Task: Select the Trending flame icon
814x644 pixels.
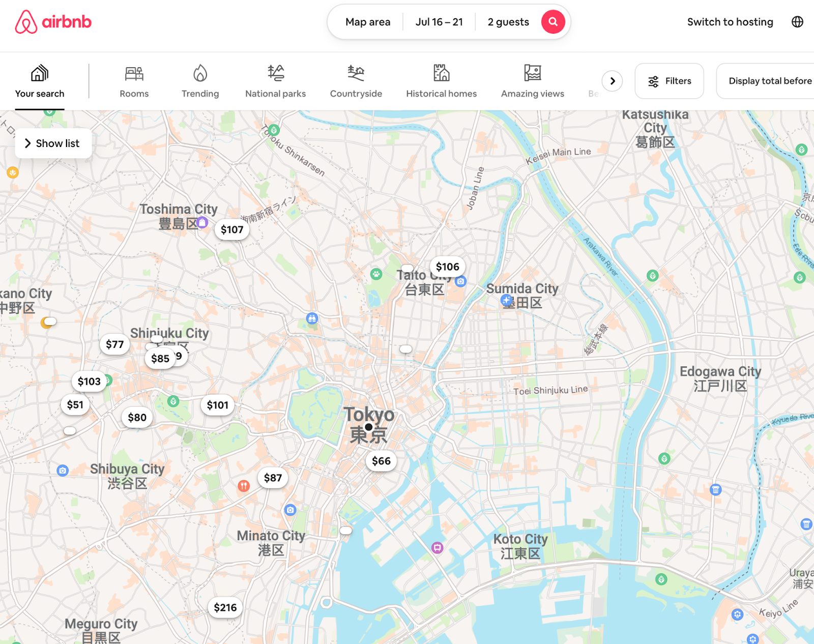Action: [200, 73]
